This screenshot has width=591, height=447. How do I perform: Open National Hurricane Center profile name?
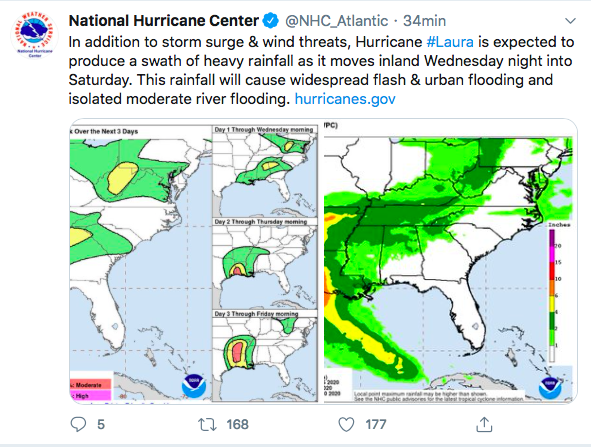coord(164,21)
